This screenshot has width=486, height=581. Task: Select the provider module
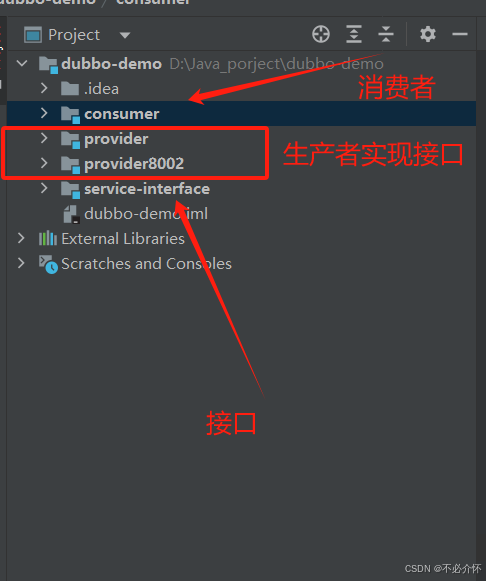point(116,139)
